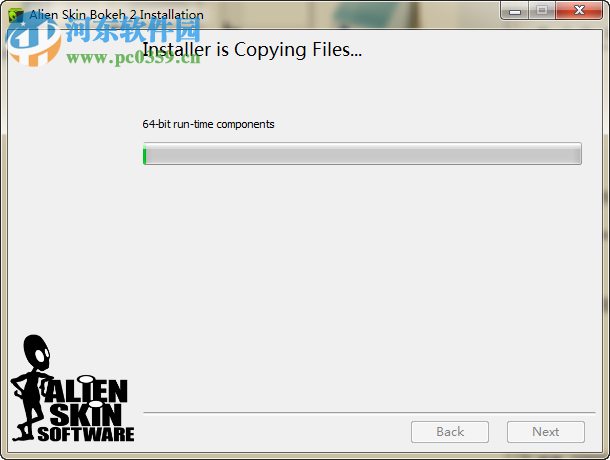The image size is (610, 460).
Task: Click the Next button
Action: click(545, 432)
